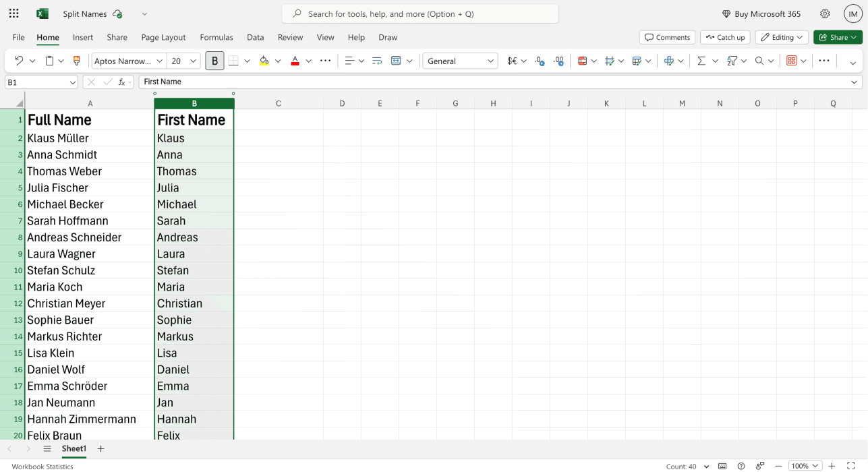868x472 pixels.
Task: Click the Catch up button
Action: (x=725, y=37)
